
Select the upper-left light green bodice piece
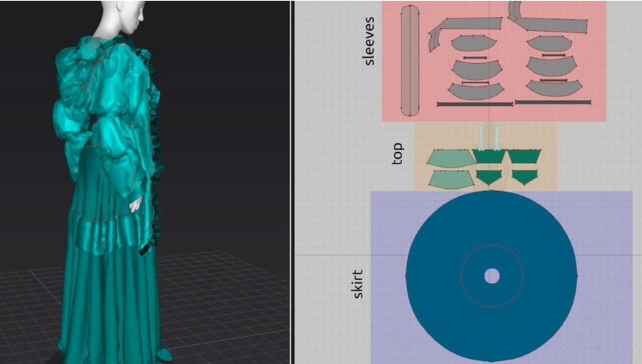[x=448, y=157]
